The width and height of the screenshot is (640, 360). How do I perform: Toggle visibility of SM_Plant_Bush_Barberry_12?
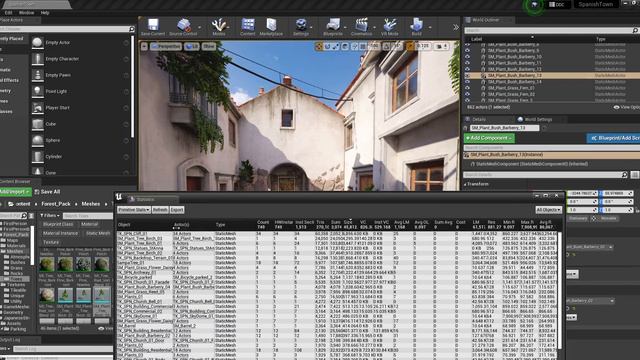tap(467, 69)
